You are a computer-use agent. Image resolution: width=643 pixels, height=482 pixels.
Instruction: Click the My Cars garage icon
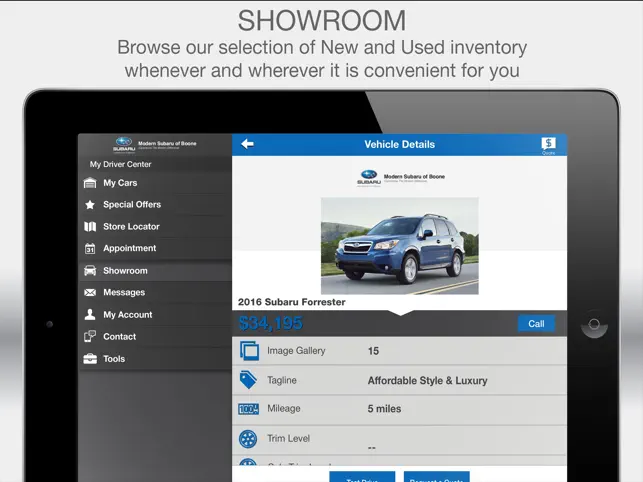(x=90, y=183)
